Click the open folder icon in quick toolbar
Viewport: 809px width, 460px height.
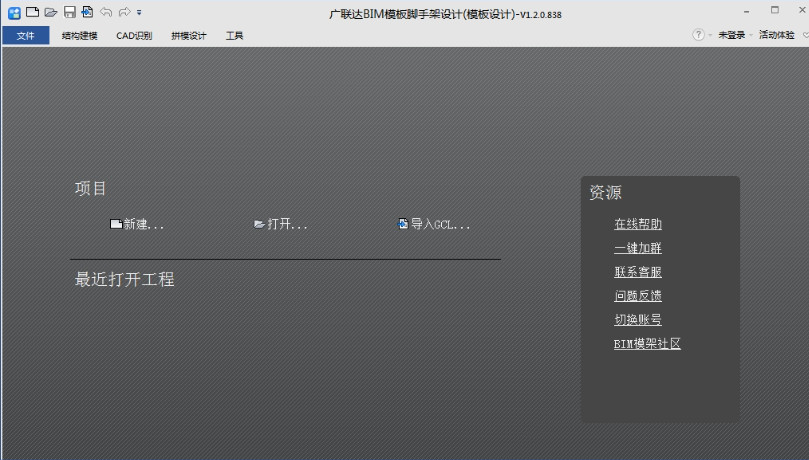(51, 12)
